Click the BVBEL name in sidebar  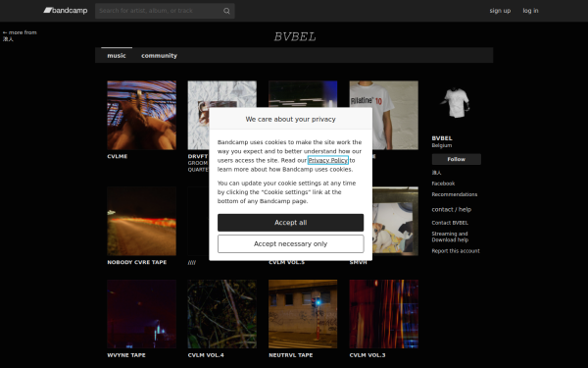pyautogui.click(x=442, y=138)
